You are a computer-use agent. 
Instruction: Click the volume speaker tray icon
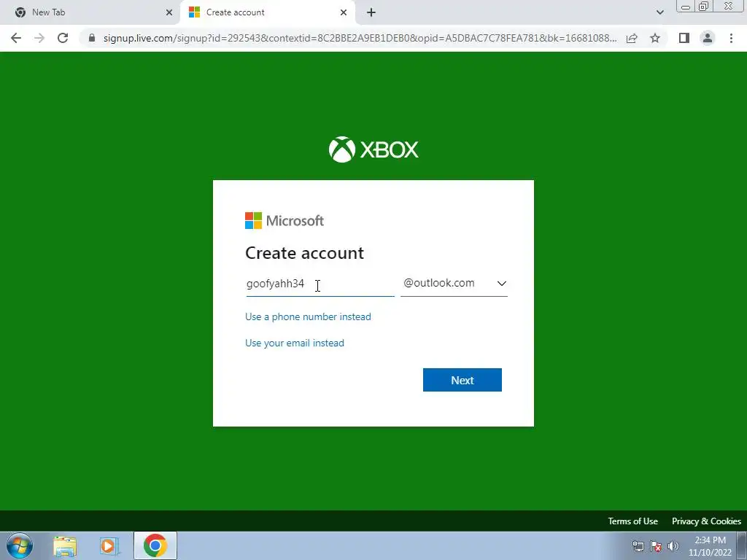pyautogui.click(x=673, y=546)
